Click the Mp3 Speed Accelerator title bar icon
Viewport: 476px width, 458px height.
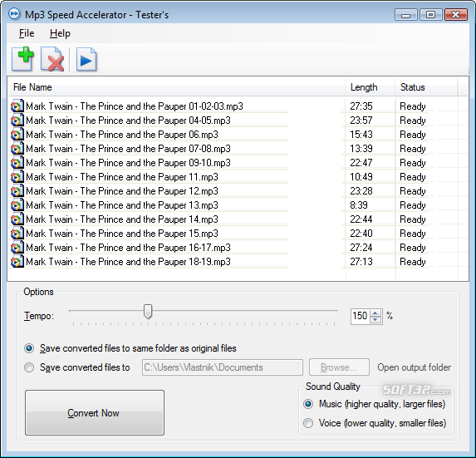[x=14, y=13]
